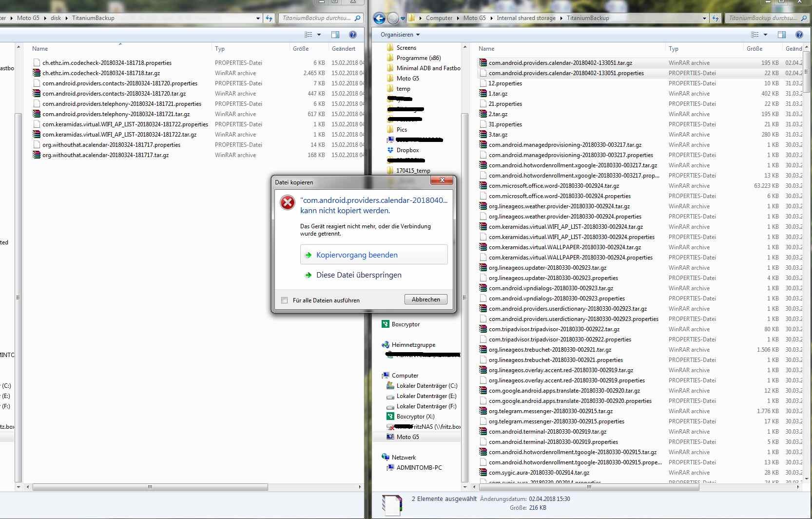Click horizontal scrollbar in right file list
812x519 pixels.
(x=589, y=487)
